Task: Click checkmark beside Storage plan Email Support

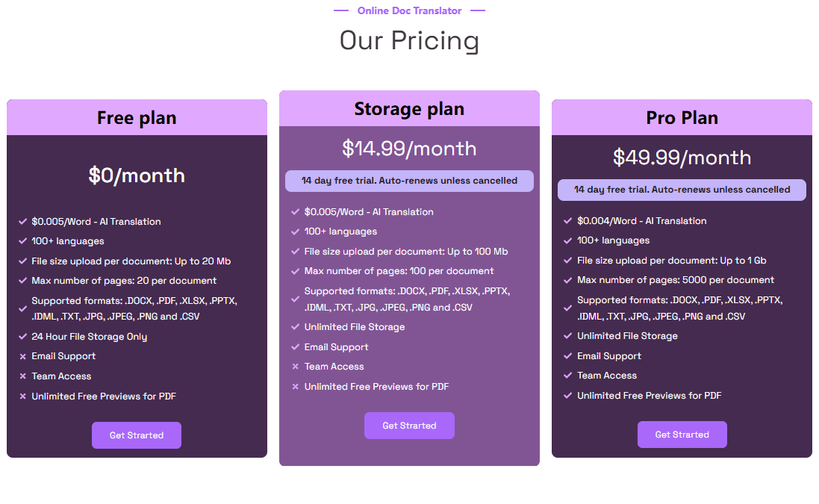Action: click(295, 346)
